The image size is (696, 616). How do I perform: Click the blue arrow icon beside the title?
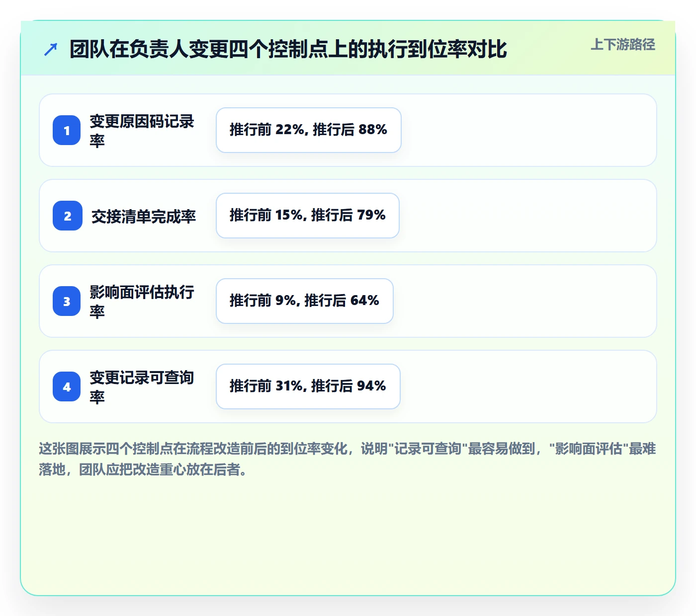[51, 49]
